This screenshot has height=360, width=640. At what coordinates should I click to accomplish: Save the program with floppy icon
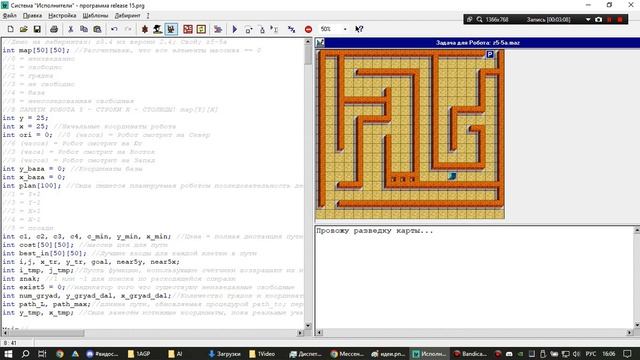pyautogui.click(x=37, y=29)
